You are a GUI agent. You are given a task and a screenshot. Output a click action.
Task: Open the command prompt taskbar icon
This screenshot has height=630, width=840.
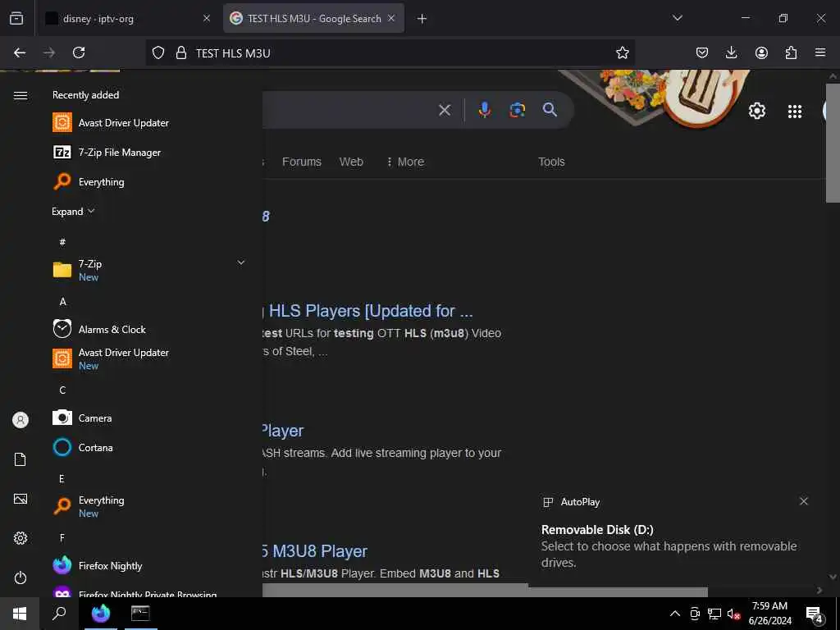(140, 614)
